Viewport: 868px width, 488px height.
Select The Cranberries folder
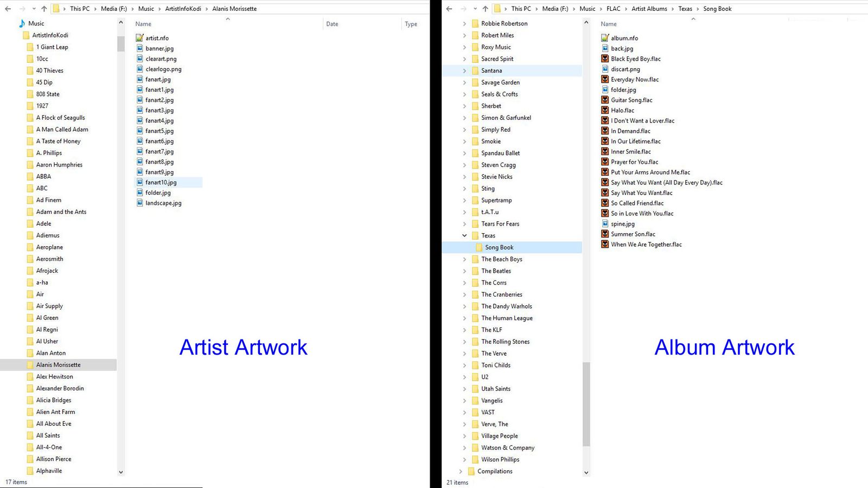click(x=502, y=294)
